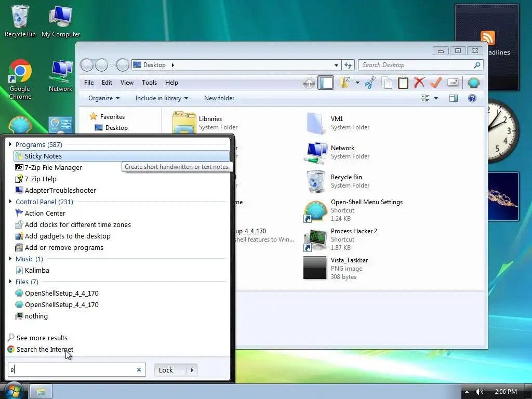Open the address bar history dropdown arrow
This screenshot has height=399, width=532.
[x=336, y=65]
